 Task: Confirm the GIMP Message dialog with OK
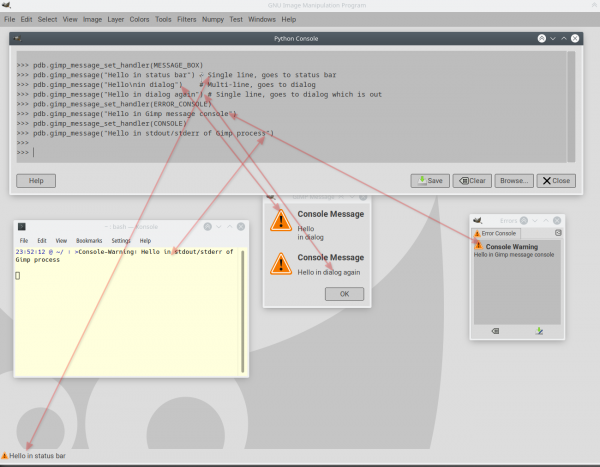[344, 294]
